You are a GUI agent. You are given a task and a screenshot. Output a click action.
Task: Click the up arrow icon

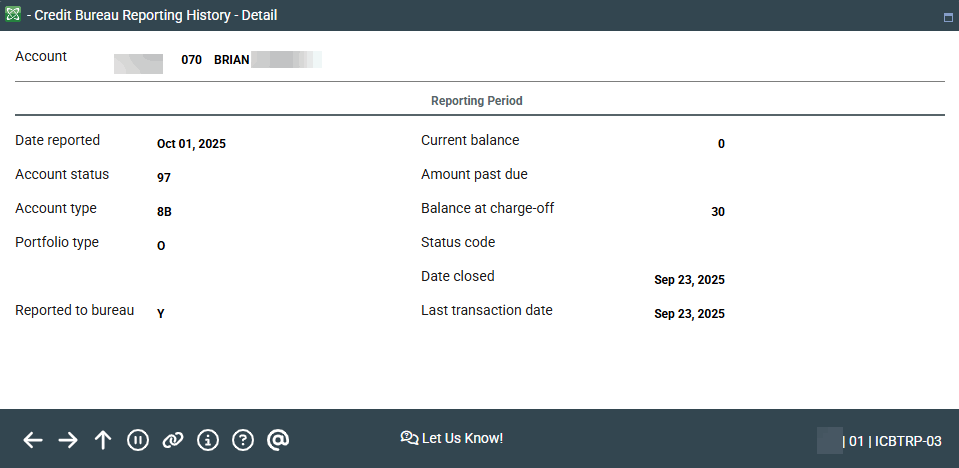point(103,440)
